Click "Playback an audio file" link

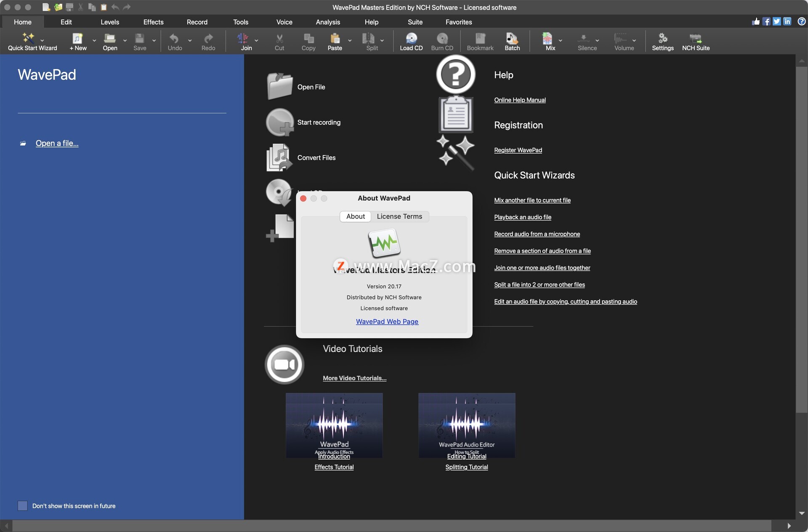[x=523, y=217]
